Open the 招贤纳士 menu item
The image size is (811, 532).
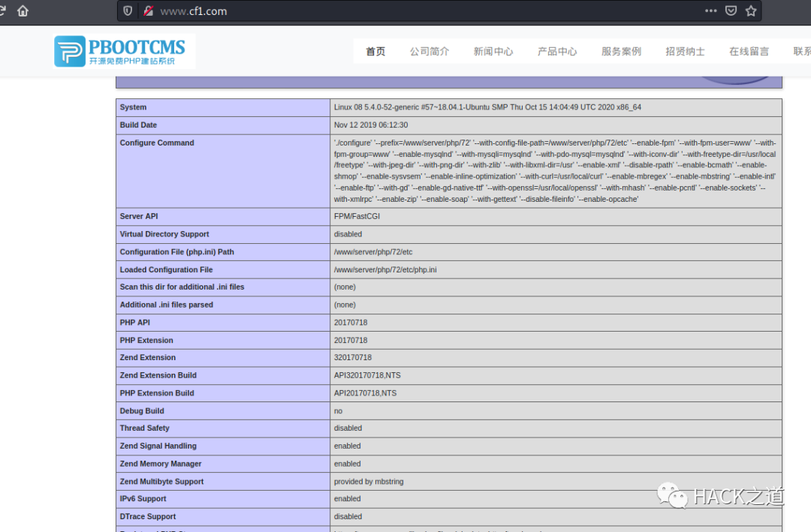(685, 51)
